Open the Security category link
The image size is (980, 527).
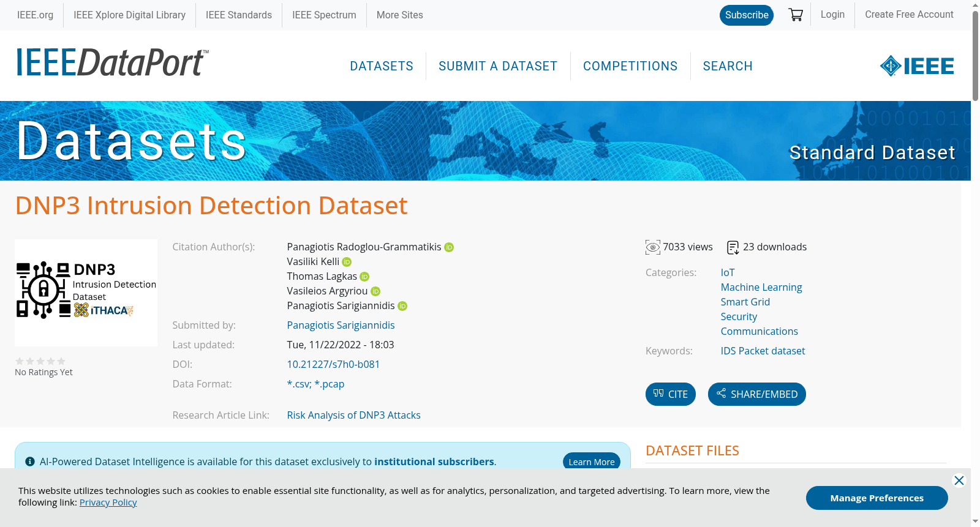click(739, 317)
